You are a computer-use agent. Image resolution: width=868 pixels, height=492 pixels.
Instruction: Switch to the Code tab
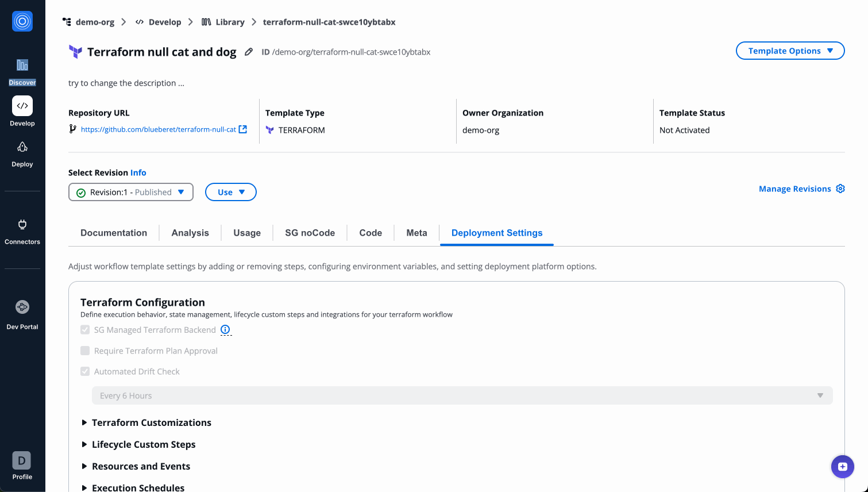pos(371,233)
